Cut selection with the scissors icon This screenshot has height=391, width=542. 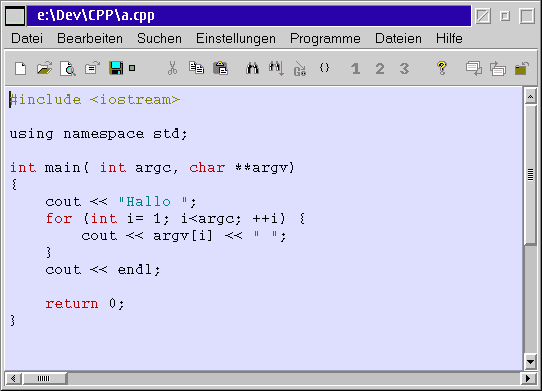(x=172, y=68)
